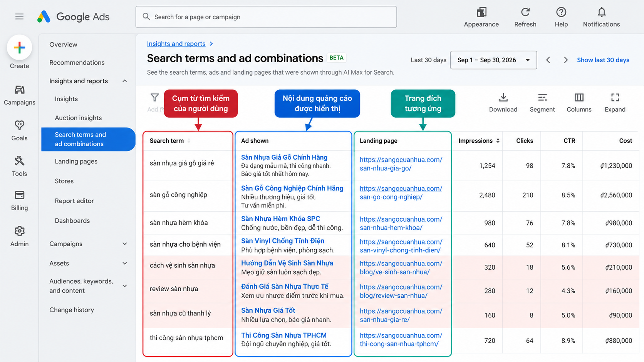
Task: Expand the Assets sidebar section
Action: pos(124,264)
